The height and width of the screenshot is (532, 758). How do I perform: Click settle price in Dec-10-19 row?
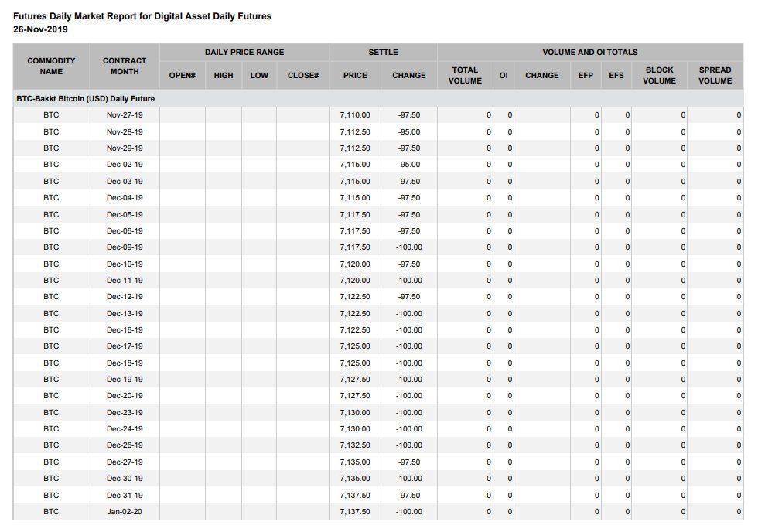(355, 264)
